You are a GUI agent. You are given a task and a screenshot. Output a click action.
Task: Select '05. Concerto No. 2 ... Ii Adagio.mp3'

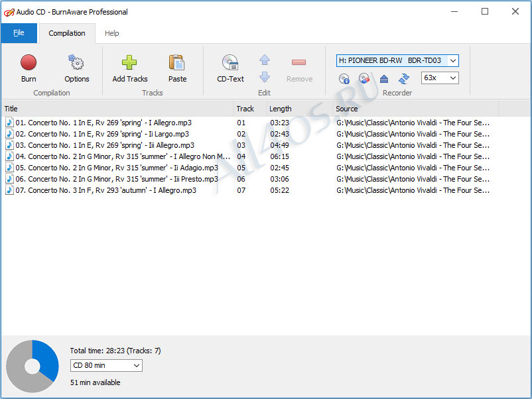click(117, 168)
